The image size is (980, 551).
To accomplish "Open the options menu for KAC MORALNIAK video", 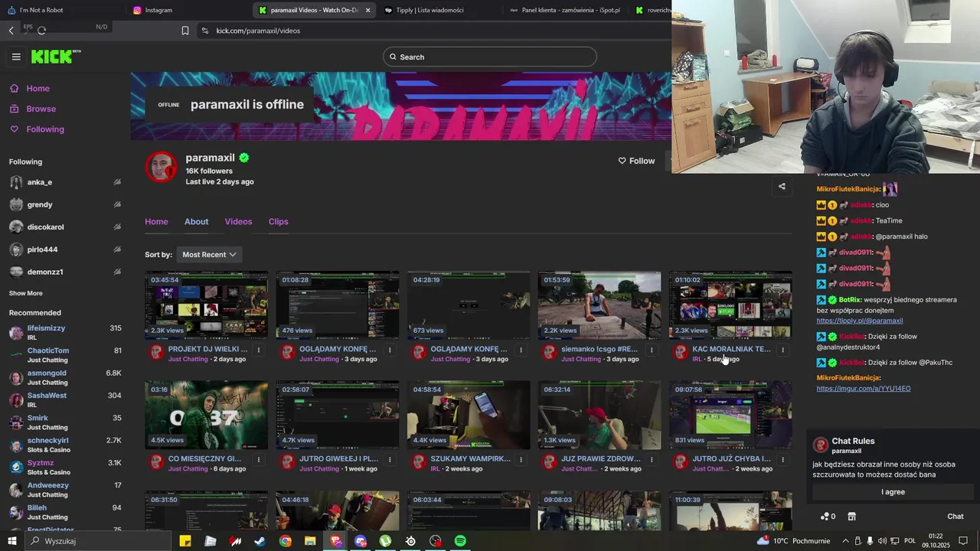I will point(782,350).
